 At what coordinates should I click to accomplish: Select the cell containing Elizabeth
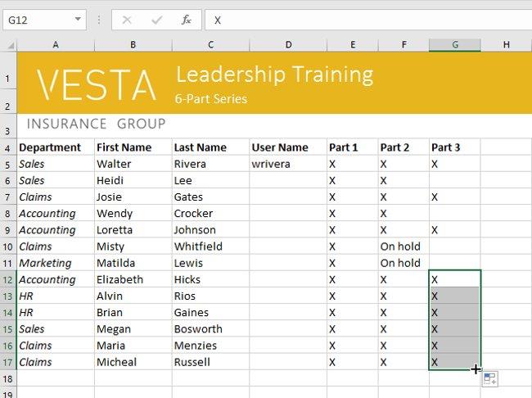(x=133, y=279)
